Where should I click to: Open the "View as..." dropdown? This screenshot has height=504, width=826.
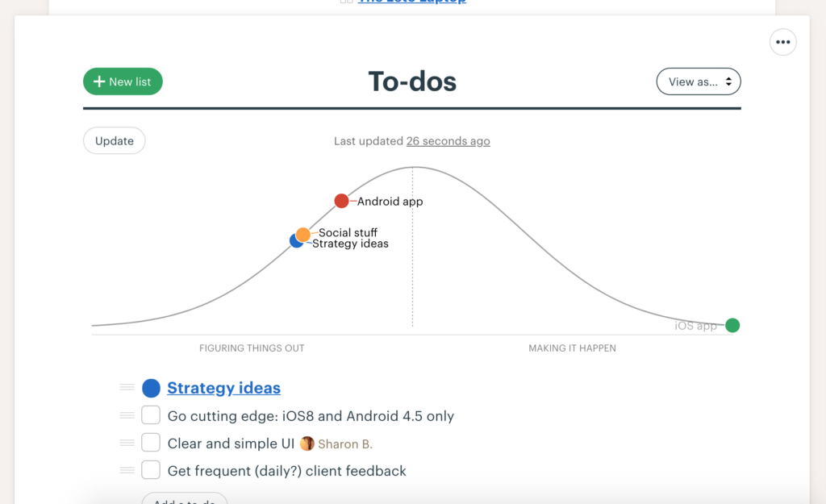pyautogui.click(x=699, y=81)
